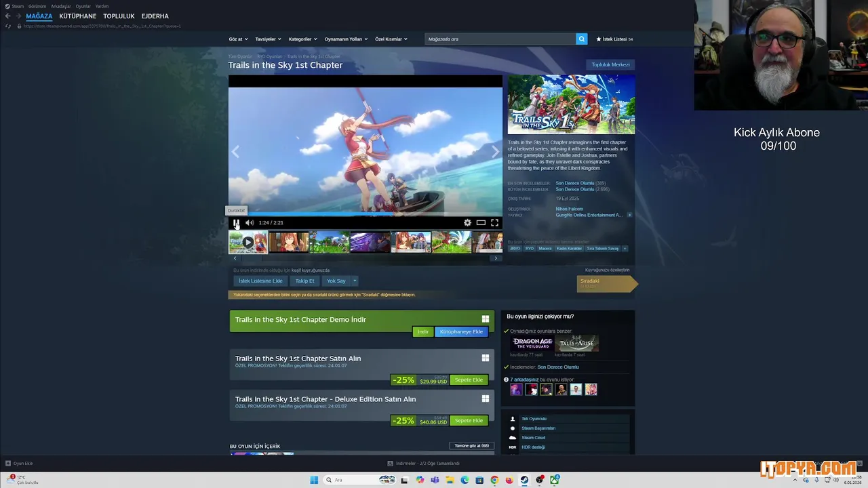Click the Macera tag
868x488 pixels.
tap(545, 248)
